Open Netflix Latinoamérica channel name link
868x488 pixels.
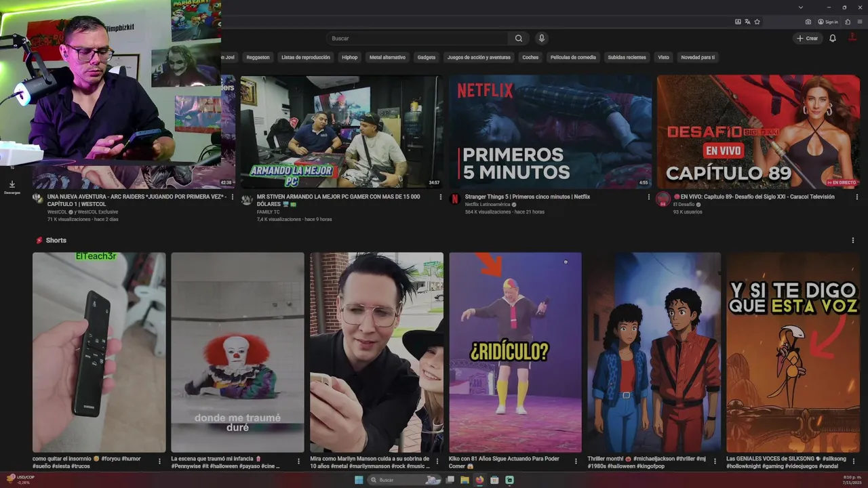488,204
